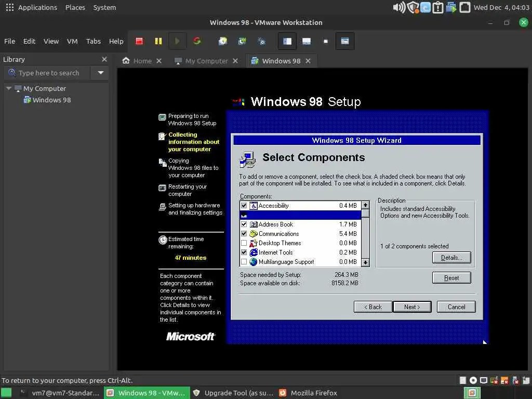Select Windows 98 in the Library tree

click(x=47, y=100)
